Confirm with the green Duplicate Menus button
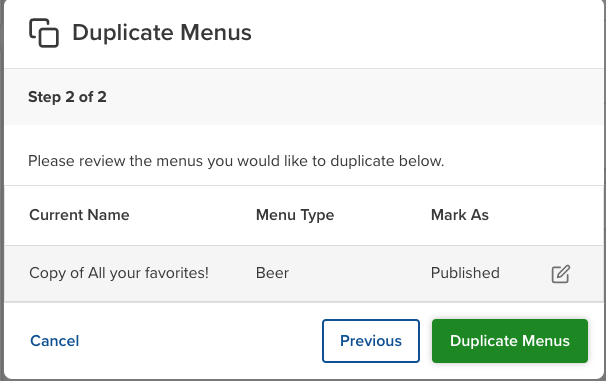Viewport: 606px width, 381px height. coord(510,341)
